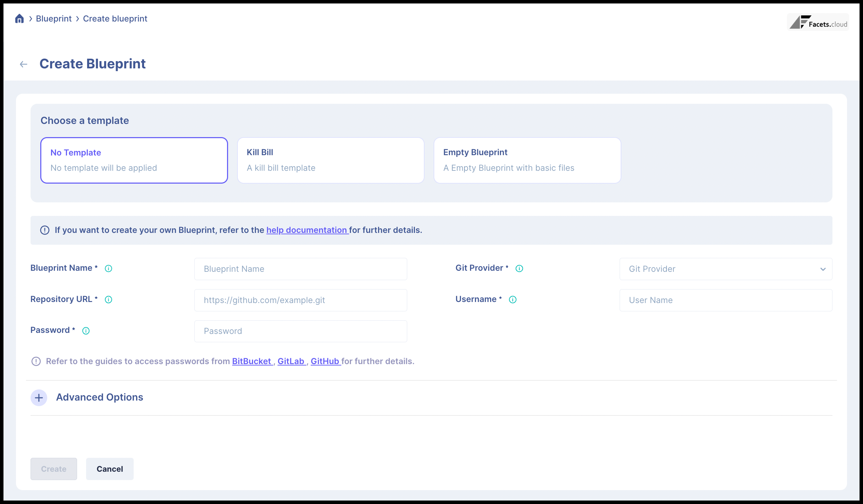863x504 pixels.
Task: Click the Repository URL info icon
Action: tap(108, 300)
